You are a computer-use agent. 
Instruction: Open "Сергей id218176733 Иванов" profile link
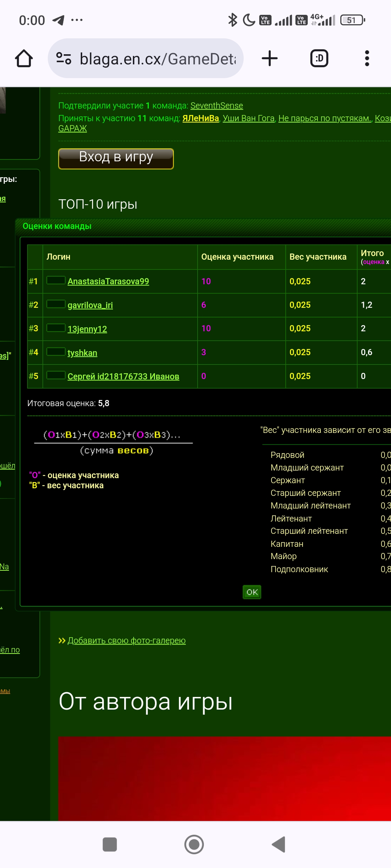(123, 376)
